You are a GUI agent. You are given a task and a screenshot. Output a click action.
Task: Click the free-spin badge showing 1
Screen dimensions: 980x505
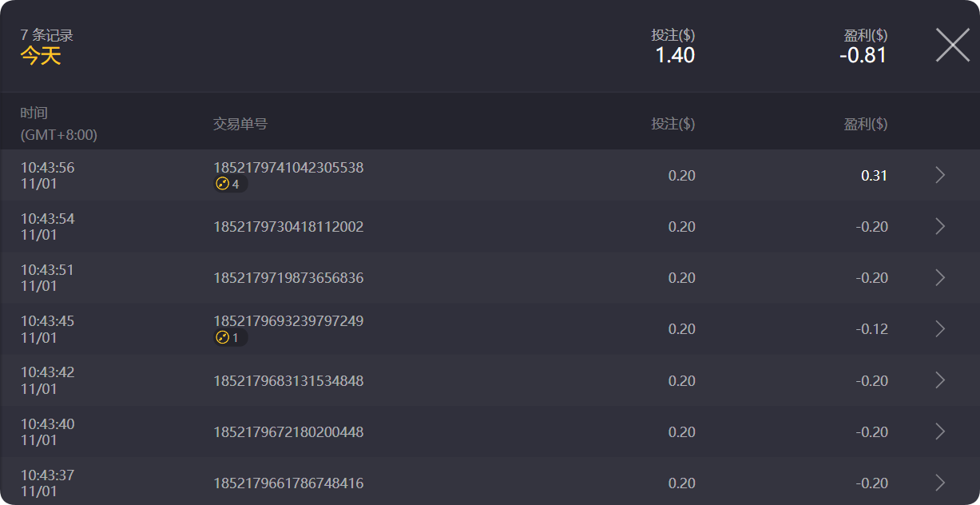230,338
